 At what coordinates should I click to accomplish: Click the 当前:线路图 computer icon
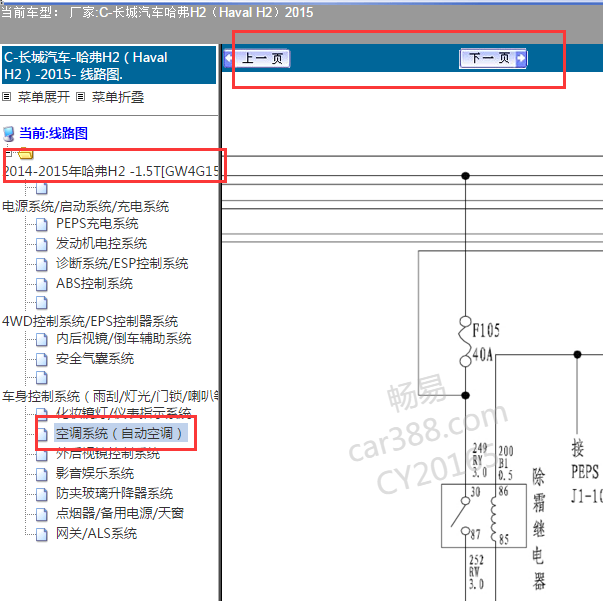[8, 134]
